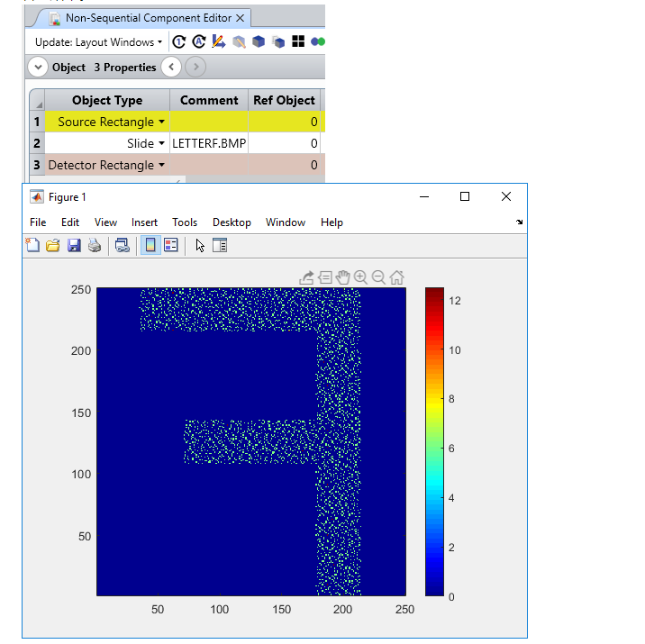Toggle the Data Tips axes tool
This screenshot has height=644, width=645.
pyautogui.click(x=325, y=277)
